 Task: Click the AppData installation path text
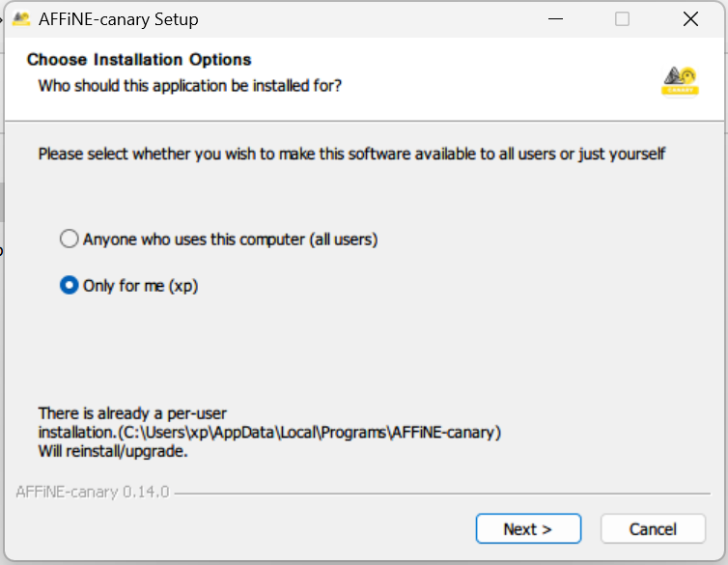pyautogui.click(x=270, y=432)
